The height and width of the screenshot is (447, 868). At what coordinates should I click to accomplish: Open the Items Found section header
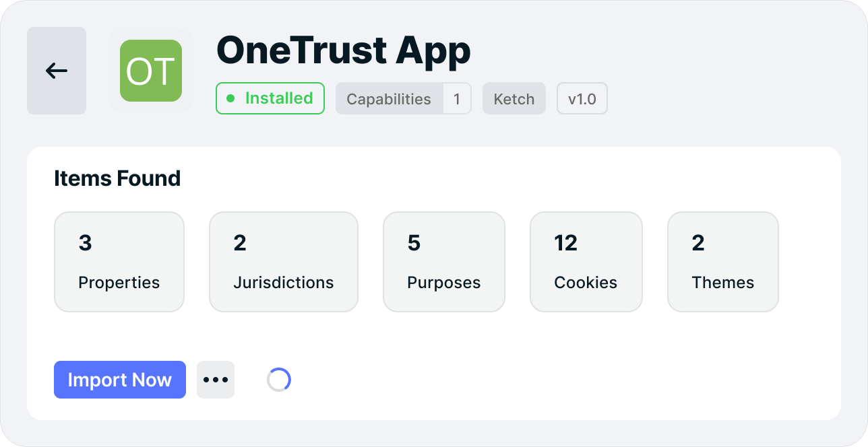pos(117,178)
